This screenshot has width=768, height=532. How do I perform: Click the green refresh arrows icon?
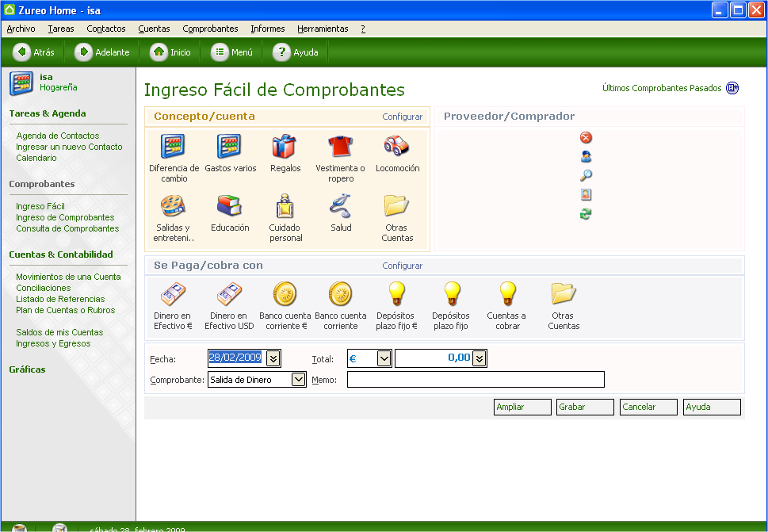tap(586, 213)
